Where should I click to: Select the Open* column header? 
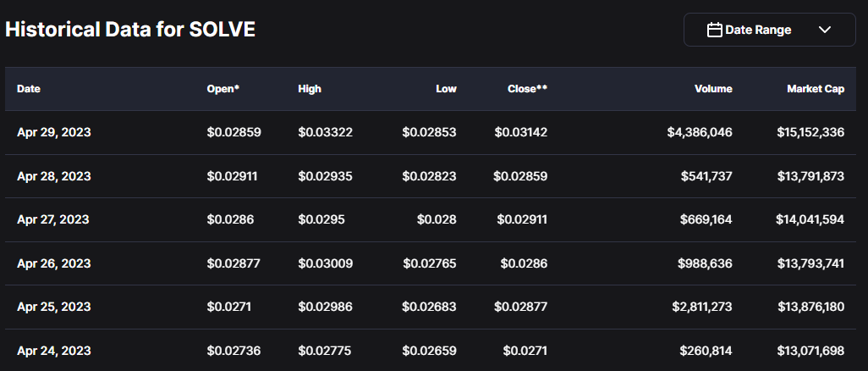coord(223,88)
